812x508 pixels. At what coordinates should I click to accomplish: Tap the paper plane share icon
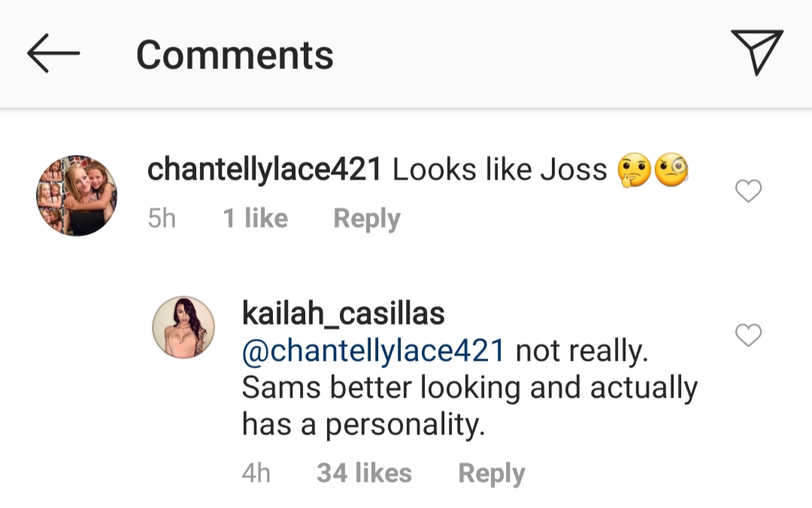point(757,52)
